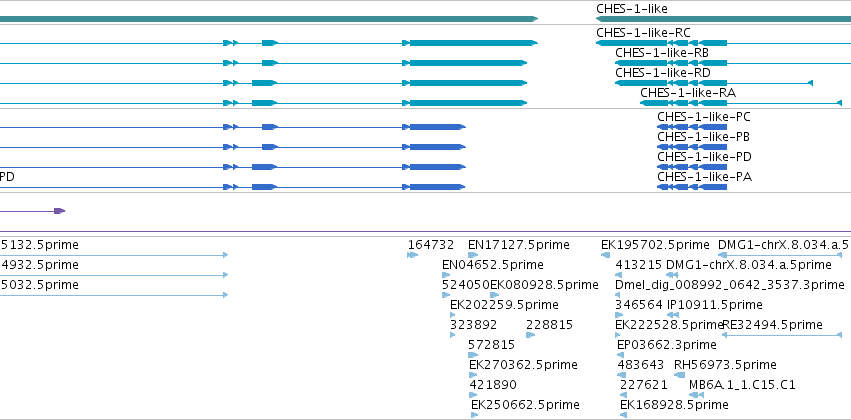Click the 413215 feature label

639,265
